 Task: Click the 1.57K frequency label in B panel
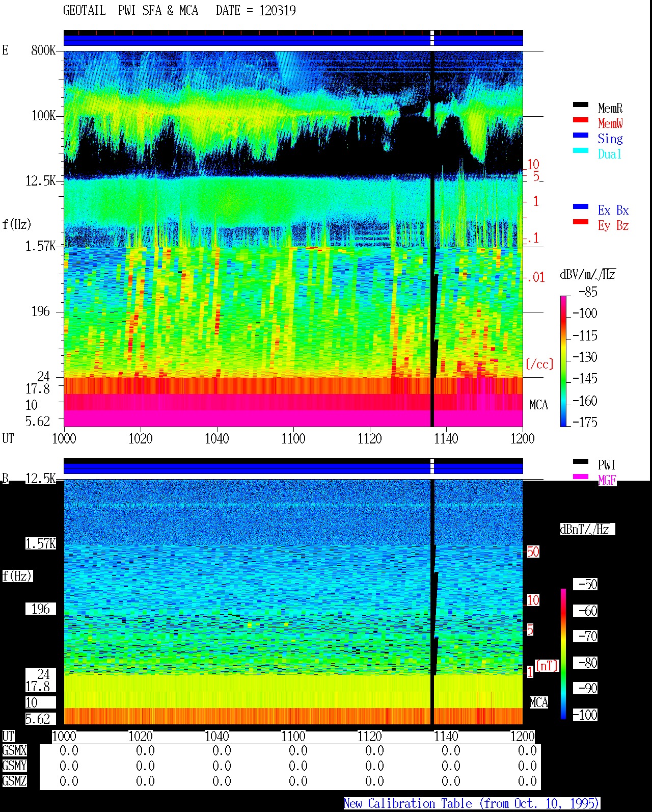pyautogui.click(x=40, y=543)
